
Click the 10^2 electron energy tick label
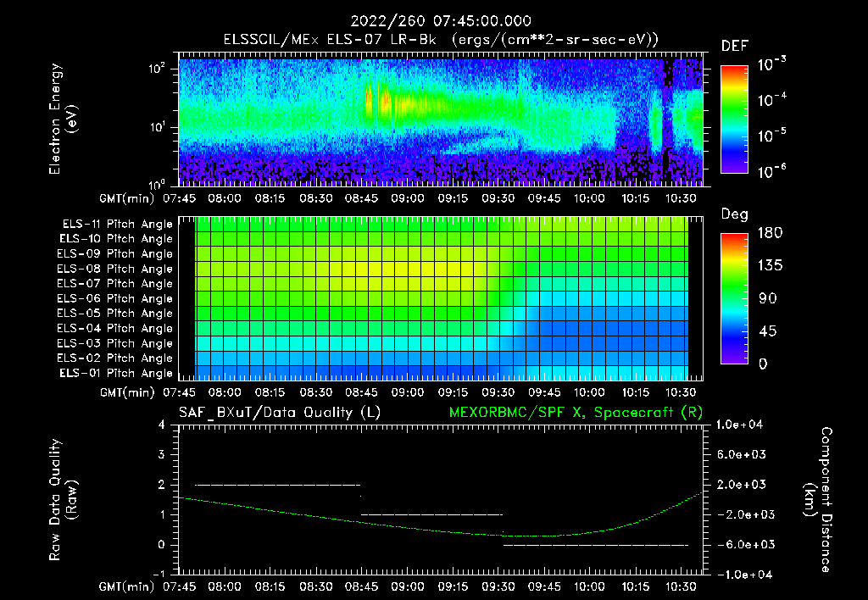pos(157,69)
